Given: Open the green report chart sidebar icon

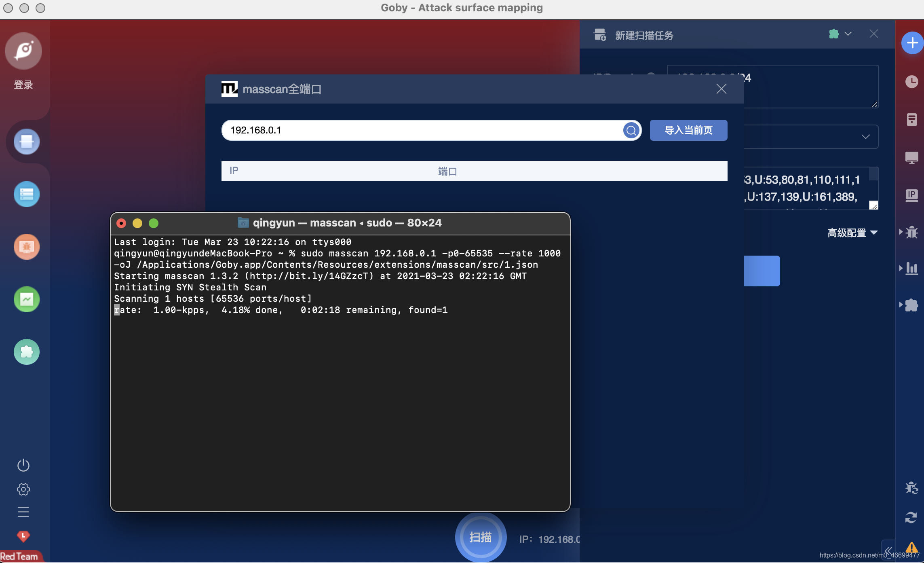Looking at the screenshot, I should click(27, 299).
